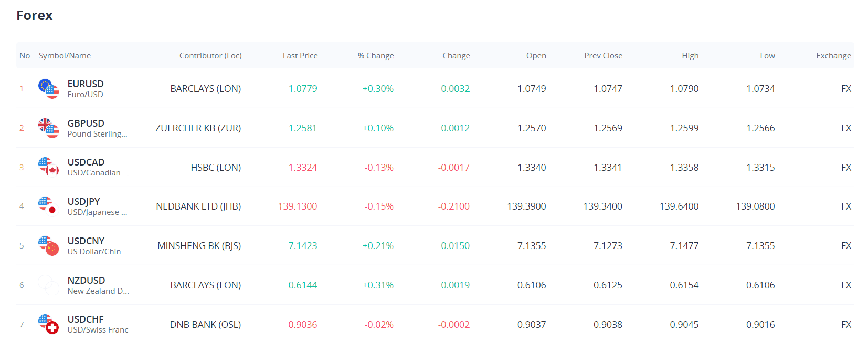The width and height of the screenshot is (868, 341).
Task: Select the USDCNY last price 7.1423
Action: [x=303, y=246]
